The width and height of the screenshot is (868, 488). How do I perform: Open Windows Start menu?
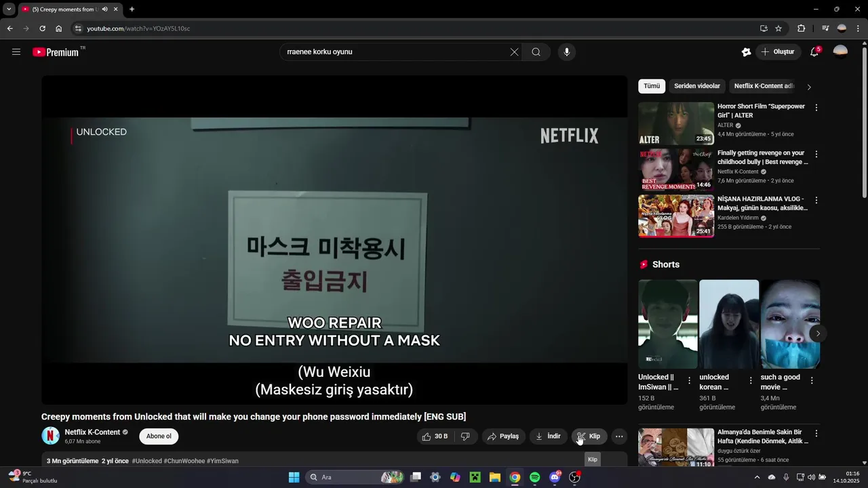point(294,477)
